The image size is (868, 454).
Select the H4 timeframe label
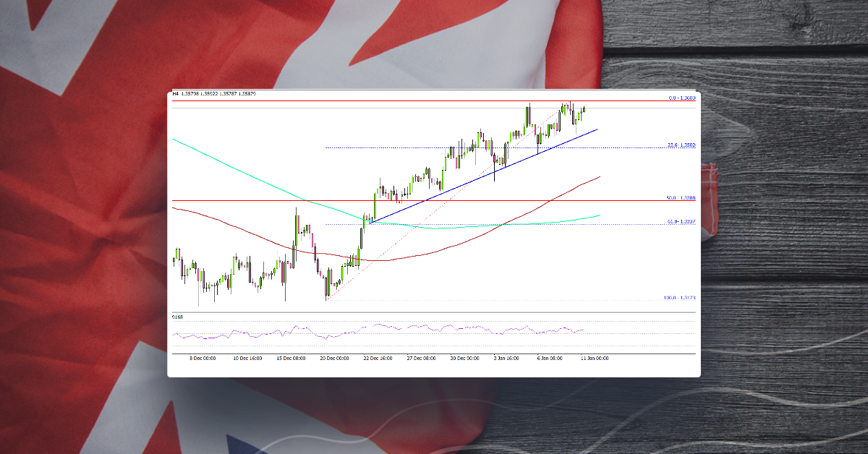pos(174,94)
